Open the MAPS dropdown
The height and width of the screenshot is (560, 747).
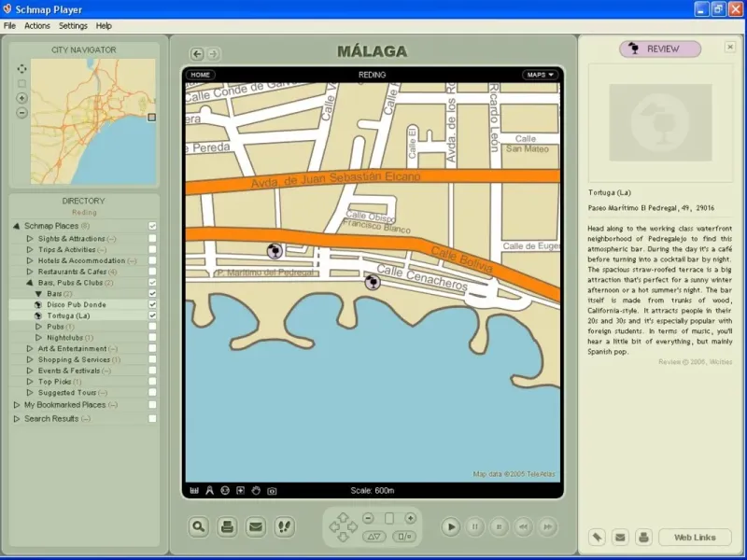(541, 75)
